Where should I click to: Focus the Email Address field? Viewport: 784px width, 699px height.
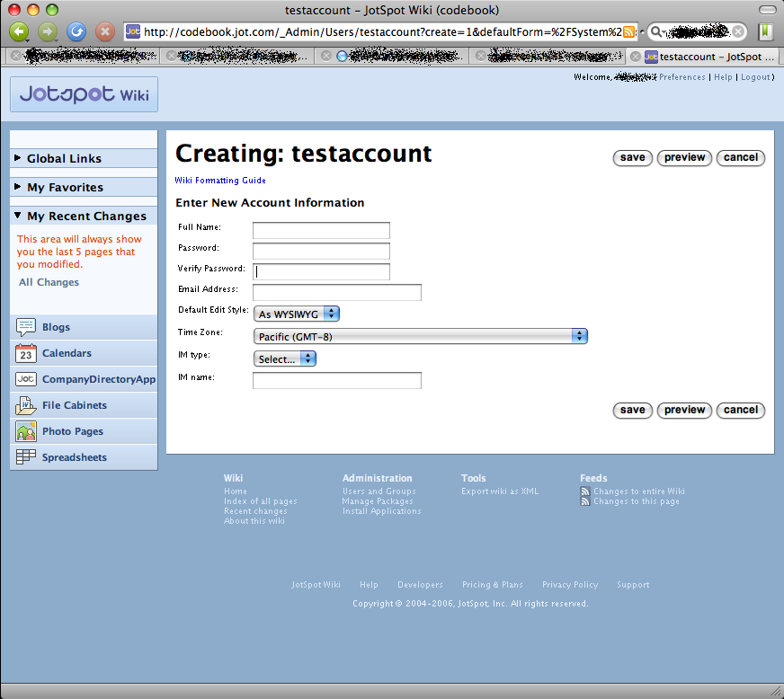(337, 292)
